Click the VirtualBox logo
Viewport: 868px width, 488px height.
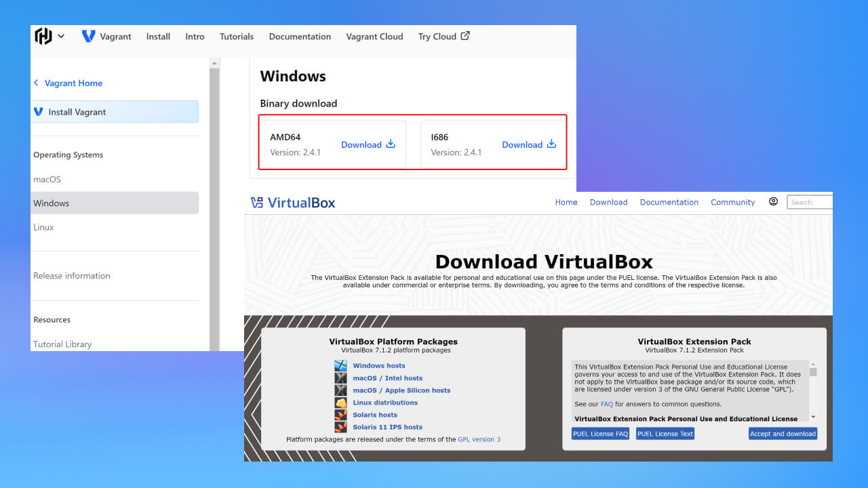(x=293, y=202)
